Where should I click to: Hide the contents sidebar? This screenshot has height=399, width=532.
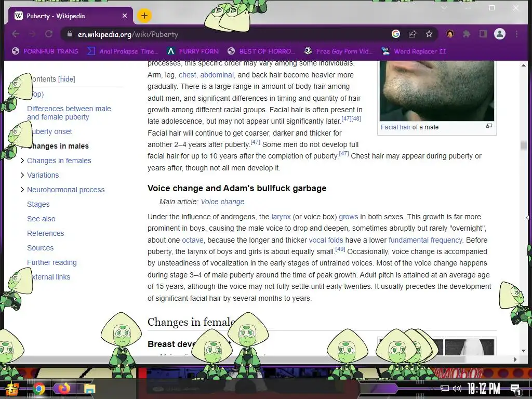tap(66, 79)
